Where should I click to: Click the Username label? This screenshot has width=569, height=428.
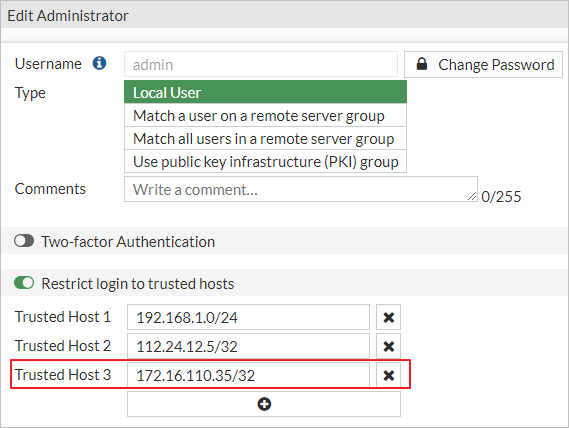tap(48, 64)
